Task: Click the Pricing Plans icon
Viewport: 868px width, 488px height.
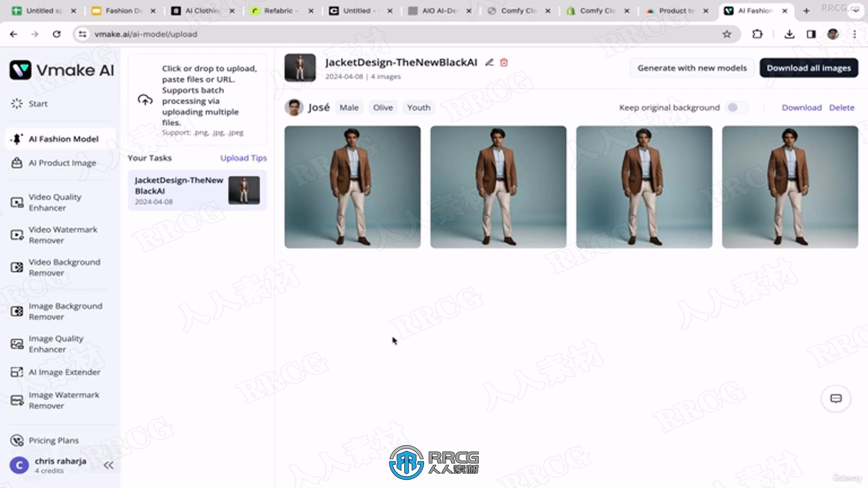Action: point(17,441)
